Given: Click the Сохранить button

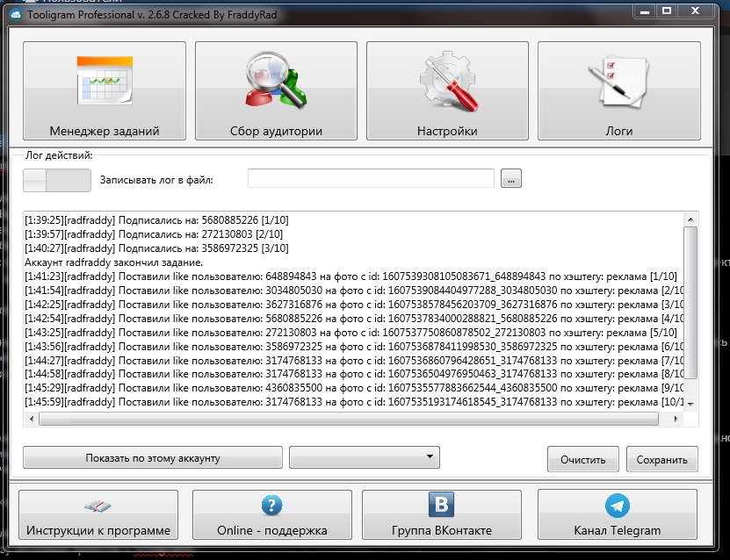Looking at the screenshot, I should tap(662, 460).
